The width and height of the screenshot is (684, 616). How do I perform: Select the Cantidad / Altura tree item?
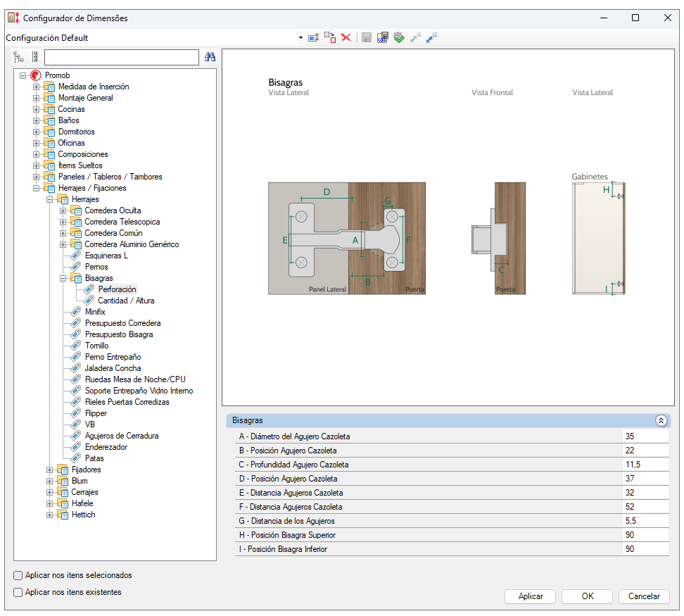coord(126,301)
